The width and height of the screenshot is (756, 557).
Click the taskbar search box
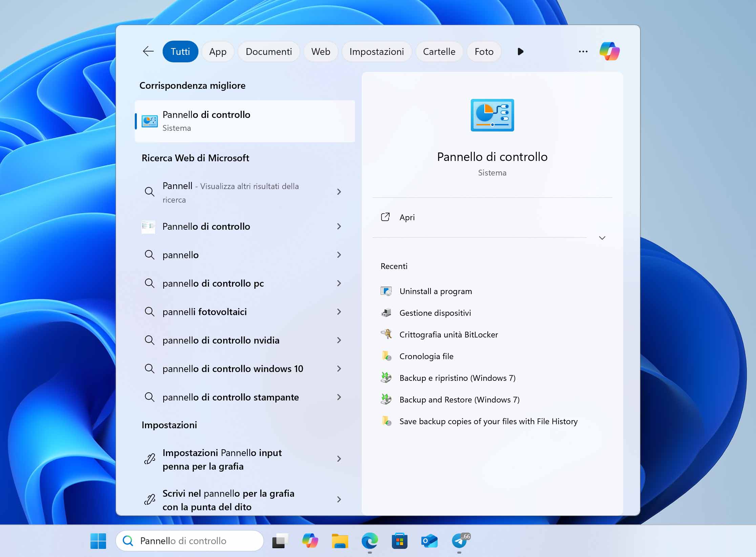[x=190, y=541]
